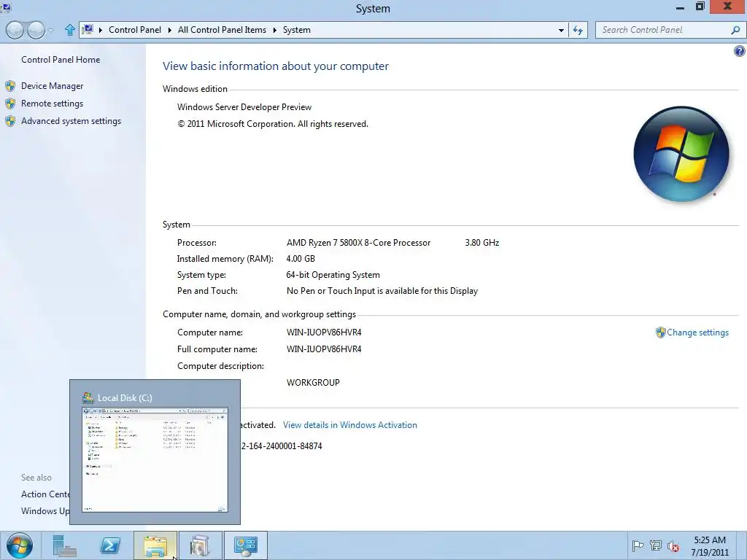747x560 pixels.
Task: Click the 64-bit Operating System text
Action: pyautogui.click(x=333, y=275)
